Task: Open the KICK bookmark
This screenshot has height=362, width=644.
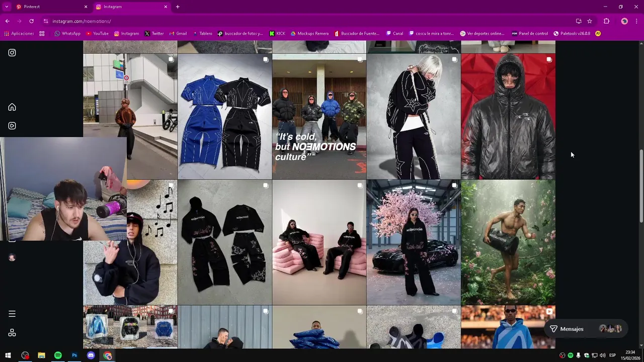Action: coord(277,34)
